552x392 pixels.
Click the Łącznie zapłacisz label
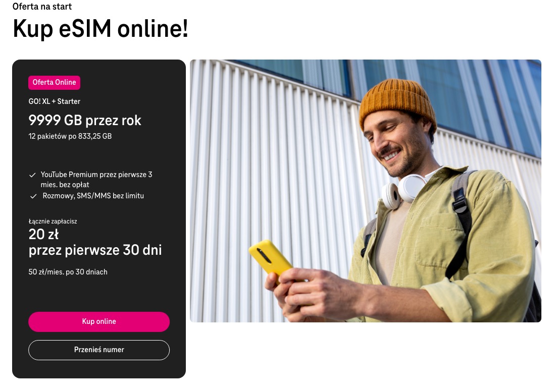tap(53, 221)
